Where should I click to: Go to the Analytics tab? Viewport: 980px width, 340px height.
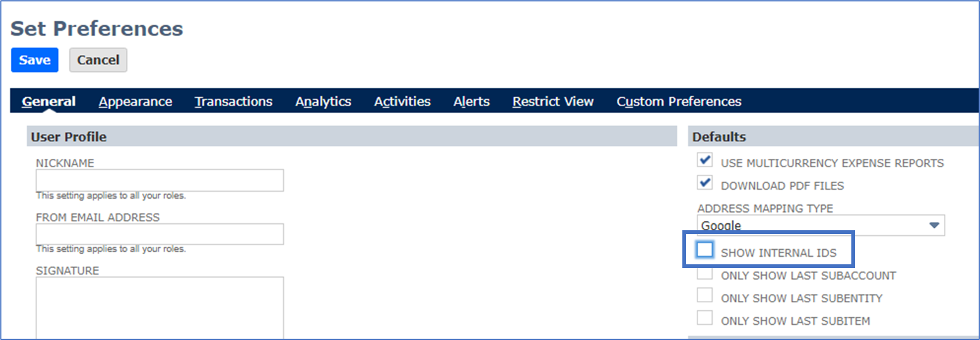(x=324, y=102)
